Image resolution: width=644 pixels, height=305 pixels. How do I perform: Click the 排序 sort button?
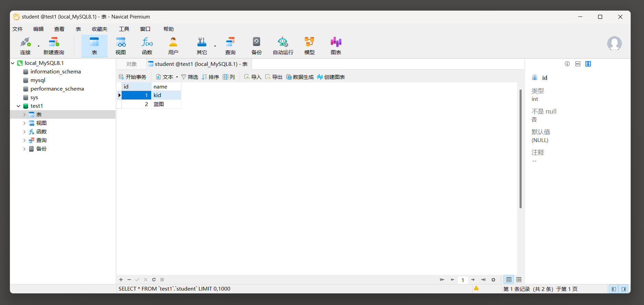pyautogui.click(x=210, y=77)
